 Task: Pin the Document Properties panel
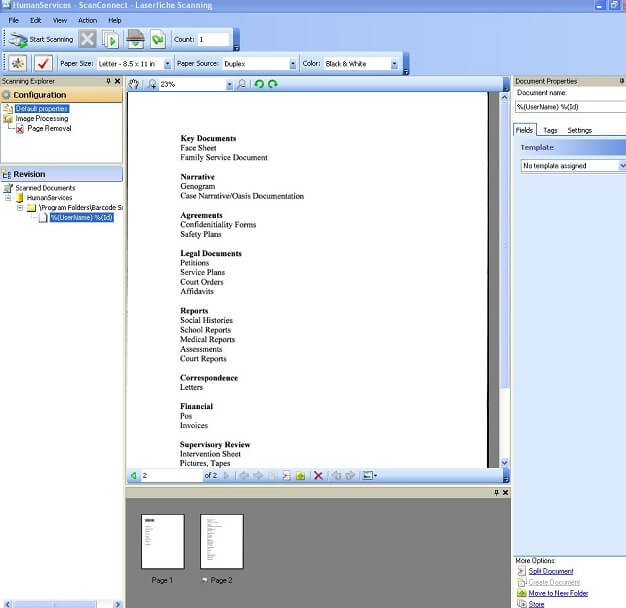622,81
